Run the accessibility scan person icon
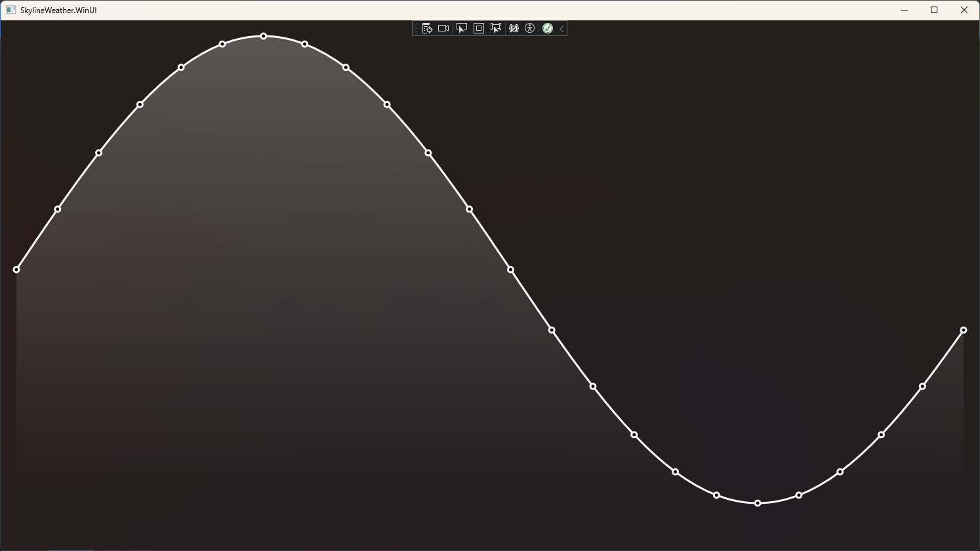Viewport: 980px width, 551px height. click(530, 28)
